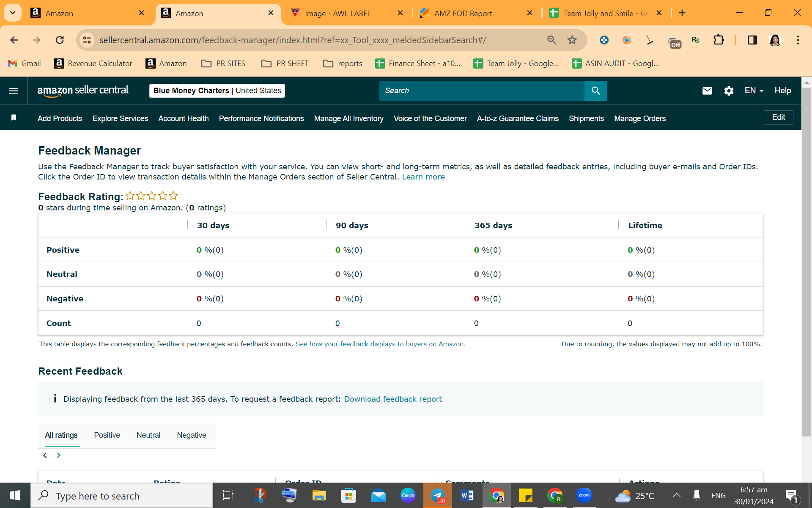This screenshot has width=812, height=508.
Task: Open the Seller Central hamburger menu
Action: tap(13, 91)
